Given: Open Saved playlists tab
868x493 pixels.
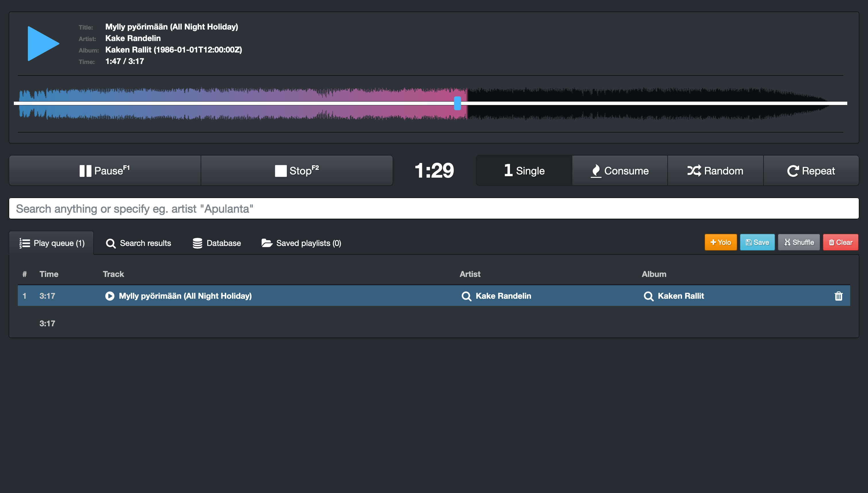Looking at the screenshot, I should click(301, 243).
